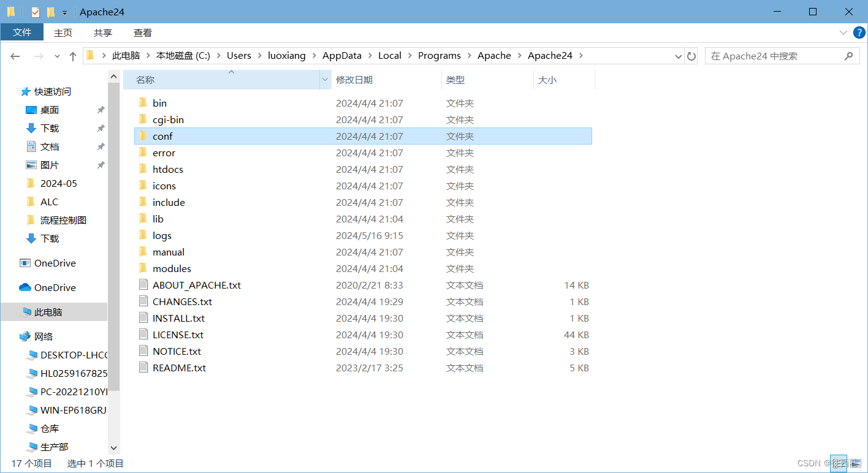Viewport: 868px width, 473px height.
Task: Select the cgi-bin folder icon
Action: 143,119
